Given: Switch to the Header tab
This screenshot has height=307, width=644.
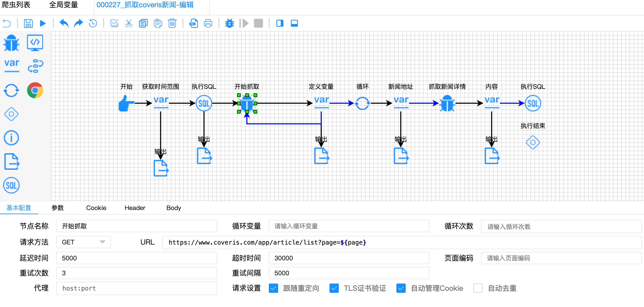Looking at the screenshot, I should 135,208.
